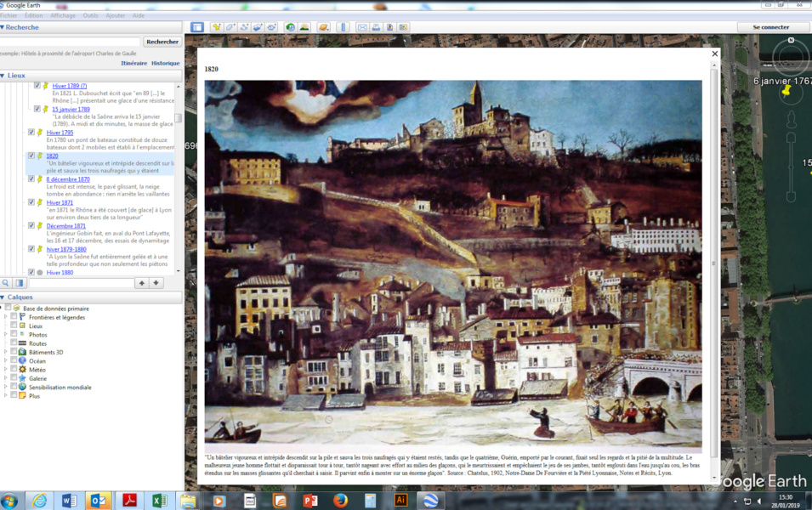Screen dimensions: 812x510
Task: Expand the Galerie layer tree
Action: click(x=6, y=378)
